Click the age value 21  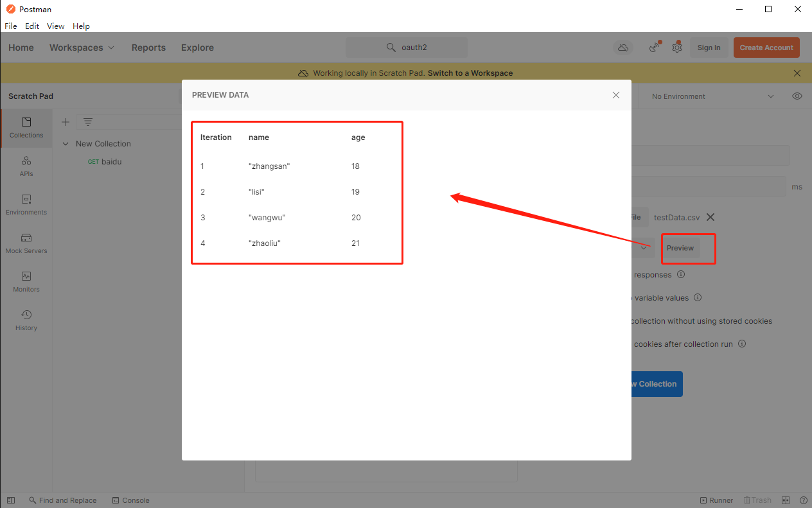(356, 243)
